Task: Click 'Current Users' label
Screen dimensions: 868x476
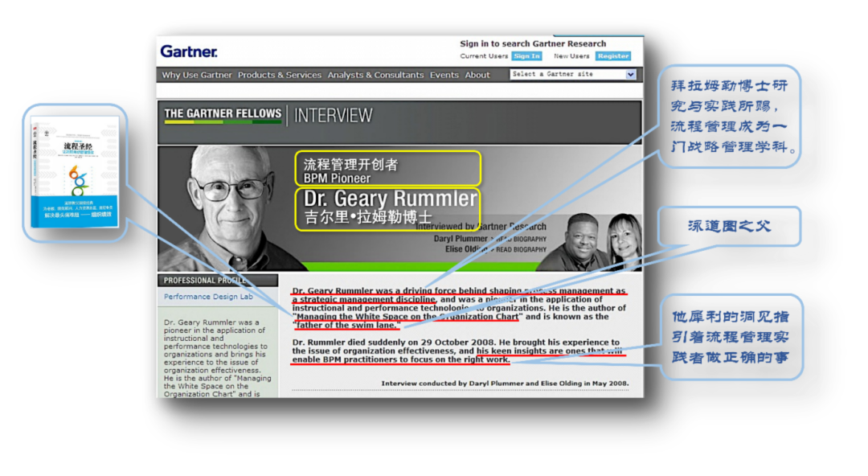Action: 484,56
